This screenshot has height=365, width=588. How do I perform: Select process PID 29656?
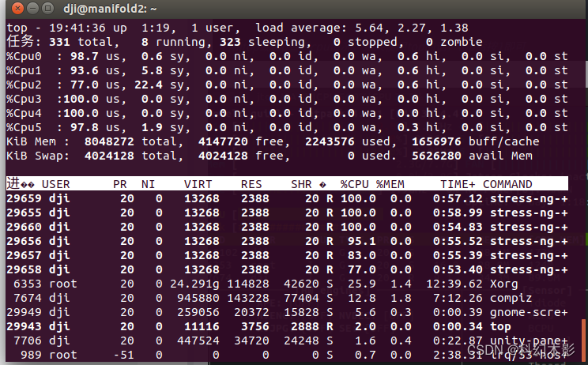coord(24,241)
